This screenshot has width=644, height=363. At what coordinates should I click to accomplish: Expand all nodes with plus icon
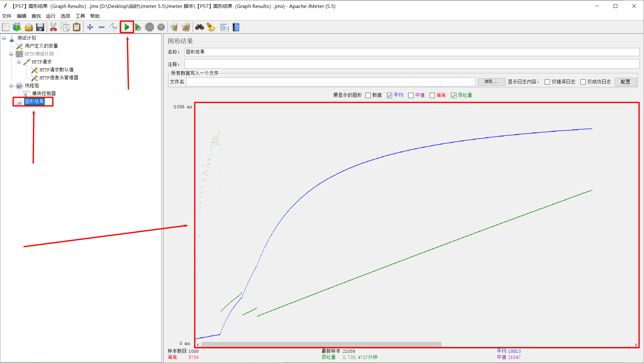pyautogui.click(x=90, y=27)
